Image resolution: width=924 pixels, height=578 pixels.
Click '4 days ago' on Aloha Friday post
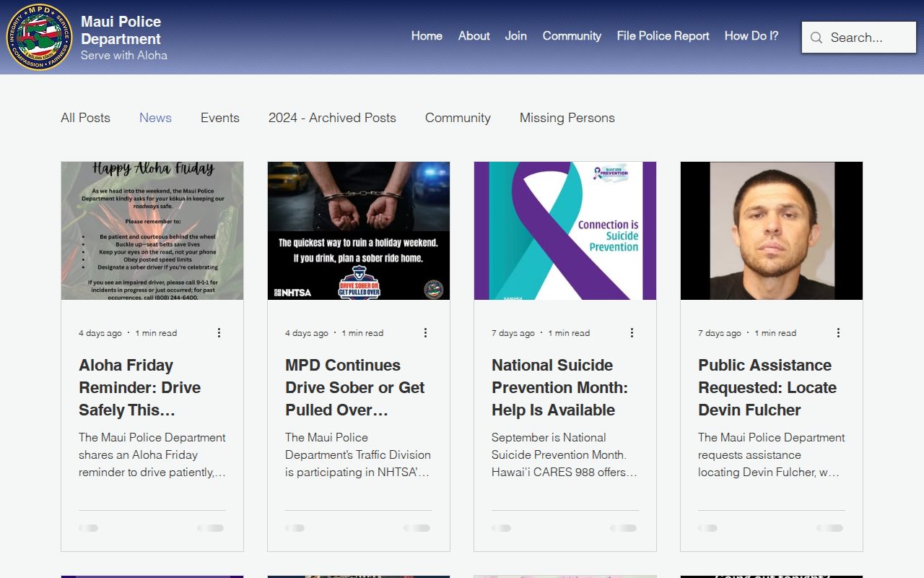(100, 333)
